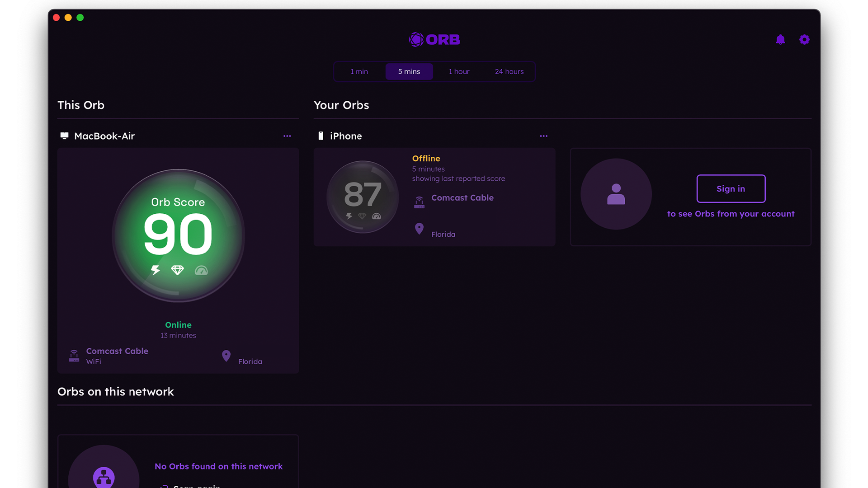The image size is (868, 488).
Task: Select the 1 min time range
Action: coord(359,71)
